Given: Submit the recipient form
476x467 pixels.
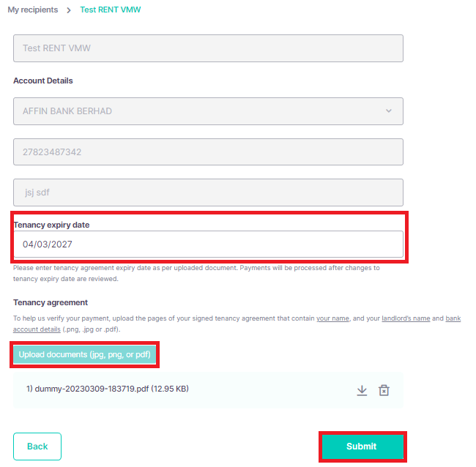Looking at the screenshot, I should click(x=362, y=447).
